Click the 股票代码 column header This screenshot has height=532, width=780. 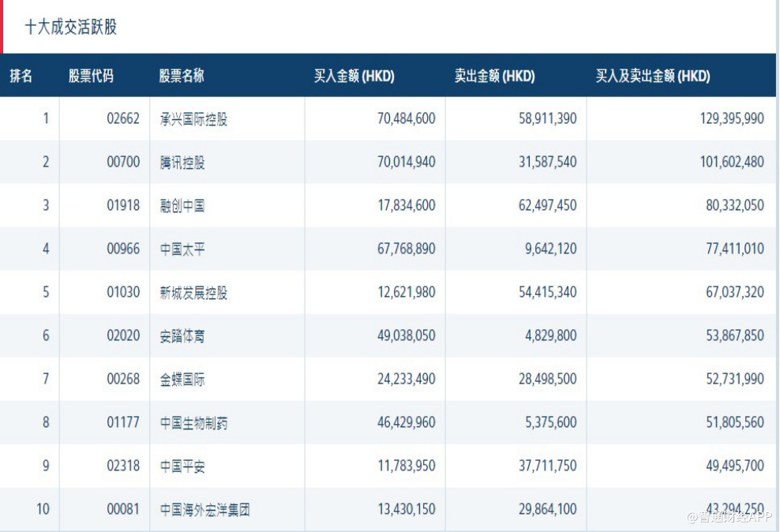[91, 76]
